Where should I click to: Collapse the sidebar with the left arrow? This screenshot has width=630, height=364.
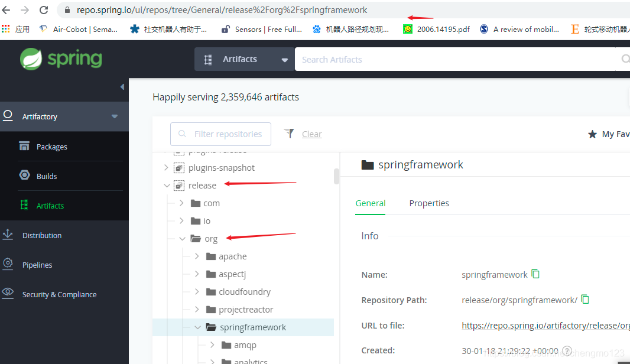122,87
